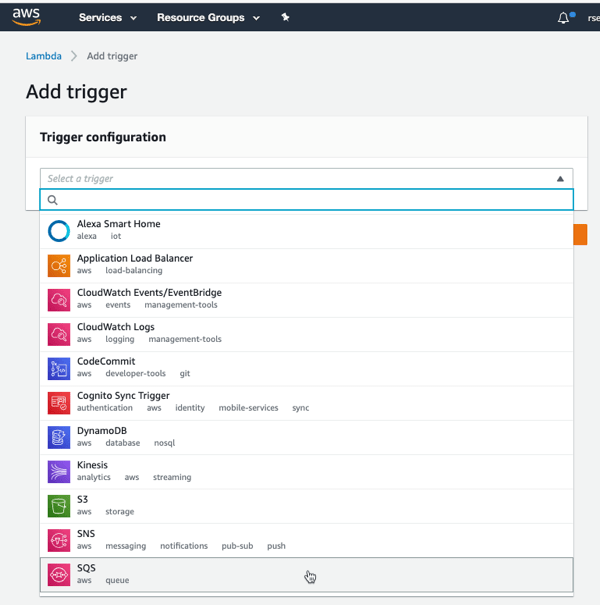Screen dimensions: 600x605
Task: Click the CloudWatch Logs service icon
Action: (59, 334)
